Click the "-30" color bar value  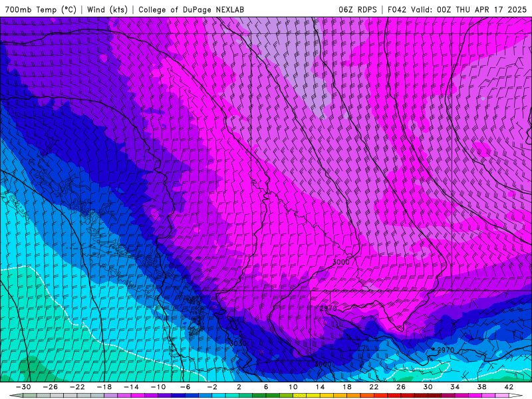click(x=23, y=387)
